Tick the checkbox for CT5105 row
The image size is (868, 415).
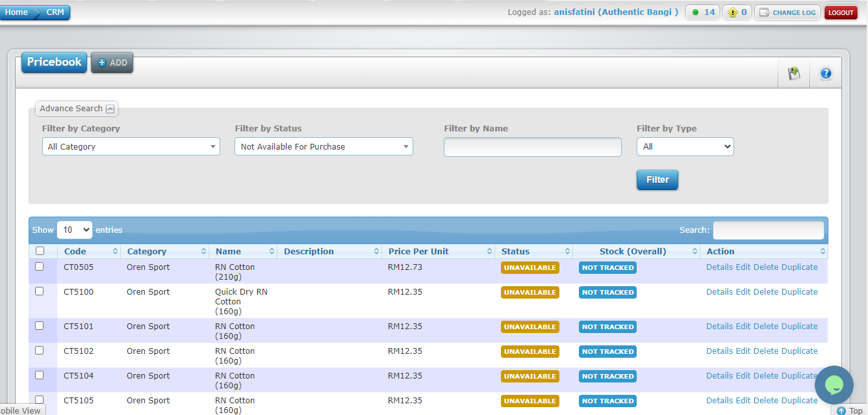pos(40,400)
